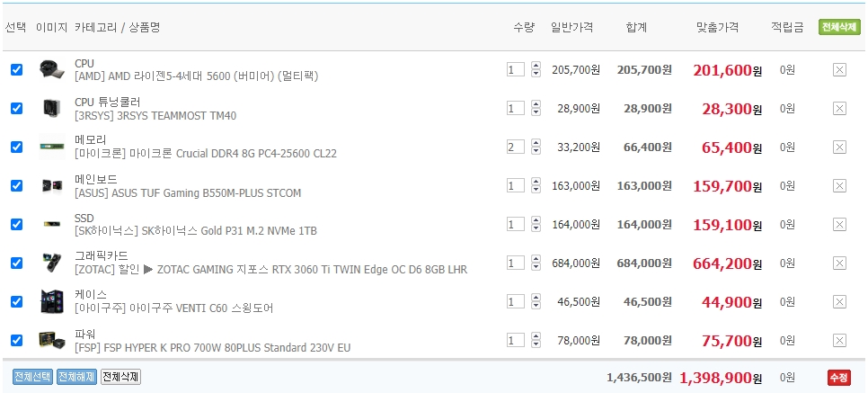Open AMD 라이젠5-4세대 5600 product link
This screenshot has width=868, height=393.
click(197, 76)
